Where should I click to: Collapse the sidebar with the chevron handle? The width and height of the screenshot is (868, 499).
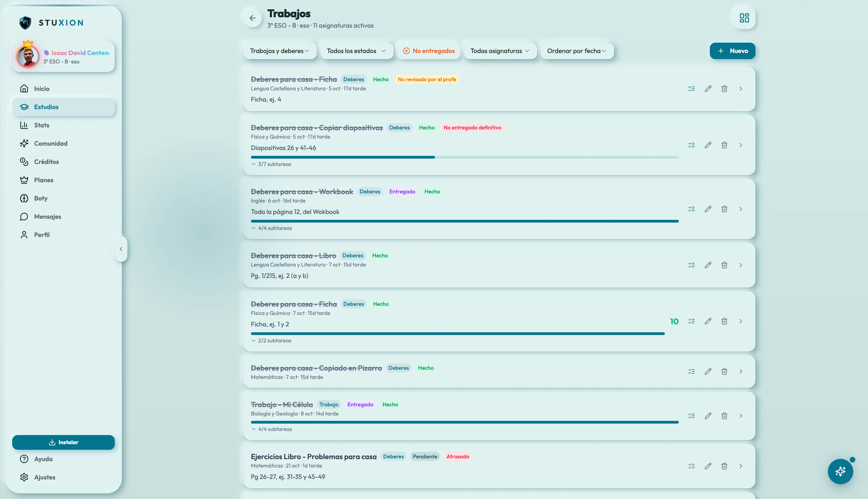coord(121,249)
